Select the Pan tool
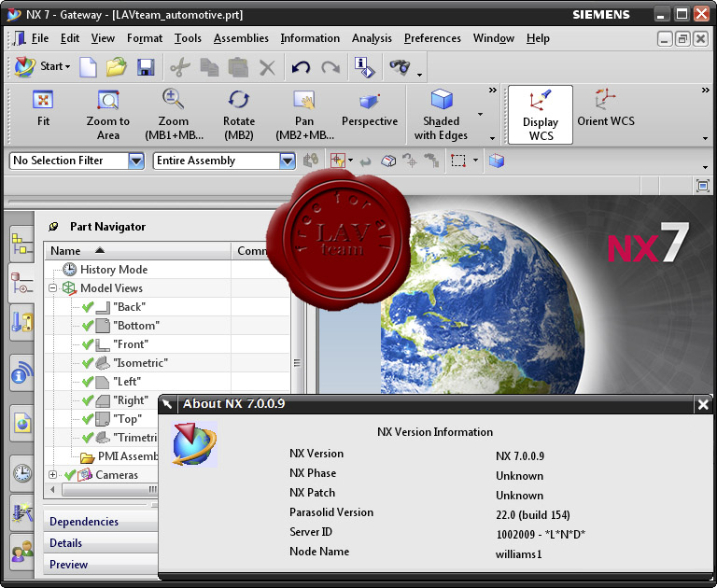 pos(304,115)
